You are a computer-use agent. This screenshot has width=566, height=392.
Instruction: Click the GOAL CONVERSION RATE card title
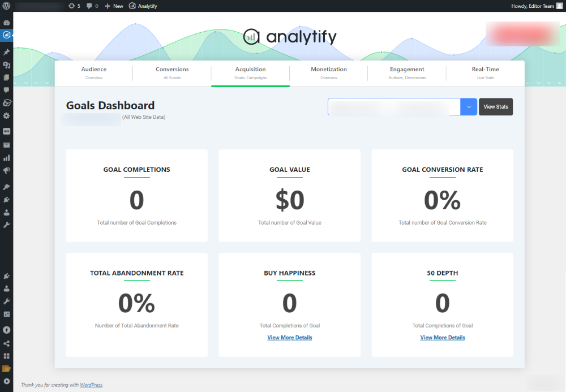point(443,170)
